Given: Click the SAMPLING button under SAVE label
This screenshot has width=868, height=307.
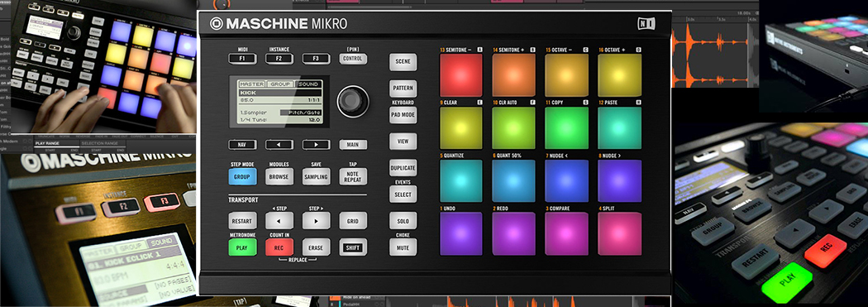Looking at the screenshot, I should [316, 176].
